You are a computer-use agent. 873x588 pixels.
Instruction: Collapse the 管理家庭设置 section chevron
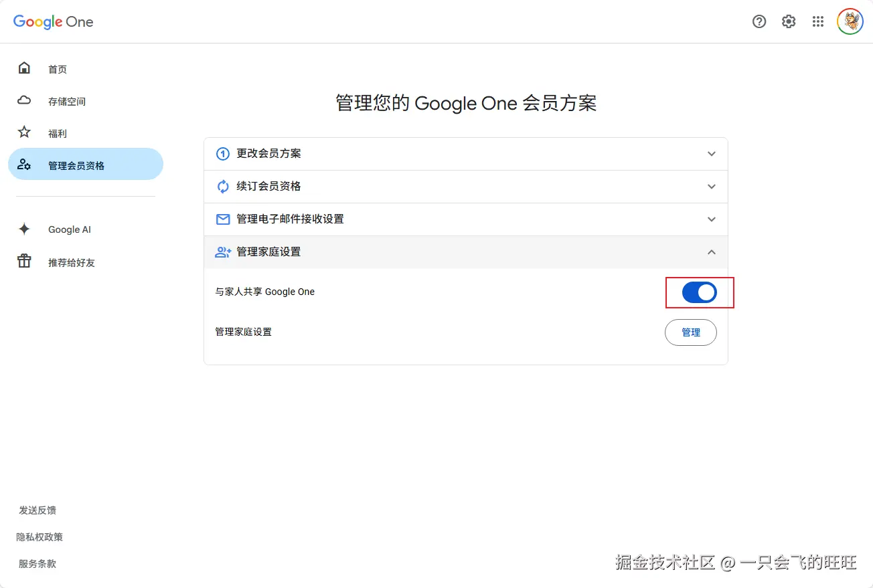(712, 252)
